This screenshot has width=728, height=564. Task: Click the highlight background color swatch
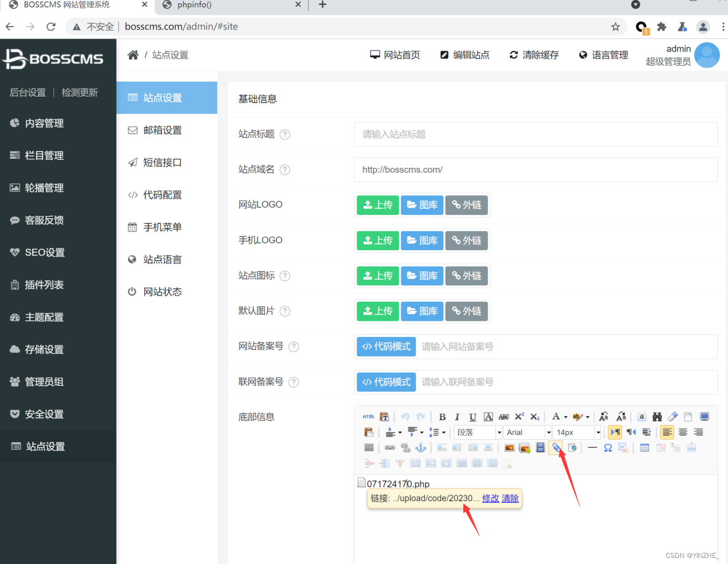coord(578,417)
